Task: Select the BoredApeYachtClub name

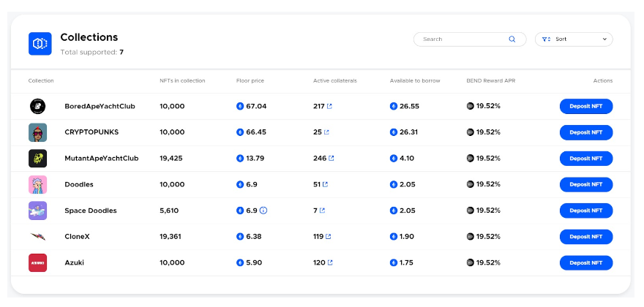Action: point(100,106)
